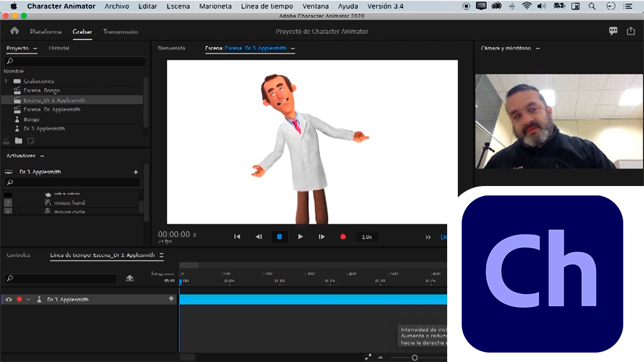This screenshot has height=362, width=644.
Task: Expand the Grabaciones folder
Action: tap(6, 81)
